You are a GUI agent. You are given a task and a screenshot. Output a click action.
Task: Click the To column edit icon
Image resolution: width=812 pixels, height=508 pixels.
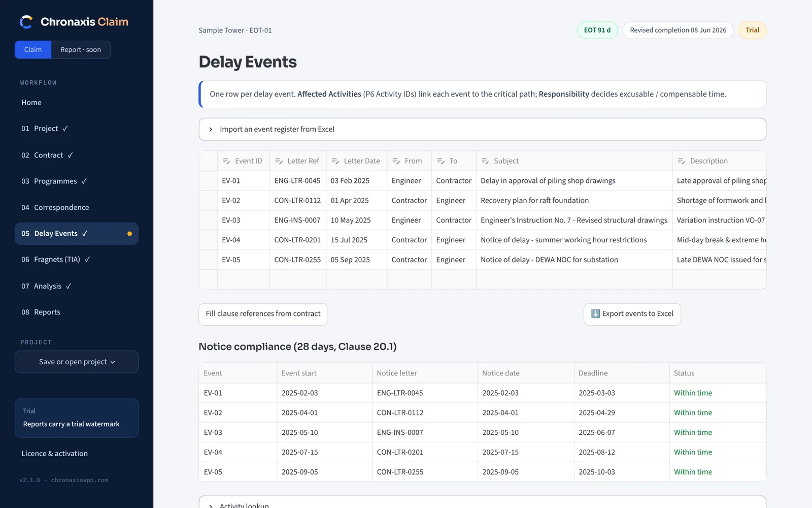[x=441, y=161]
